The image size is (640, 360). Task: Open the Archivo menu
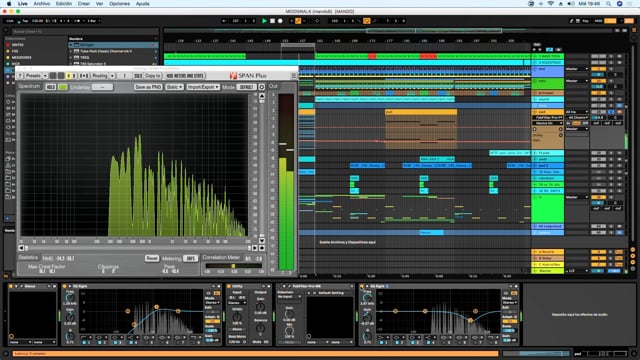coord(42,4)
